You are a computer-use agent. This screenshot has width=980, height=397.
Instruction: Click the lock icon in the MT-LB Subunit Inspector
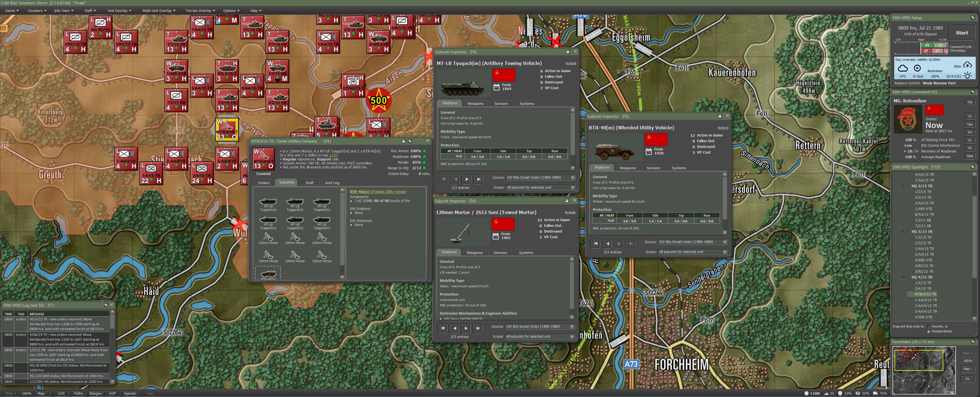tap(567, 52)
